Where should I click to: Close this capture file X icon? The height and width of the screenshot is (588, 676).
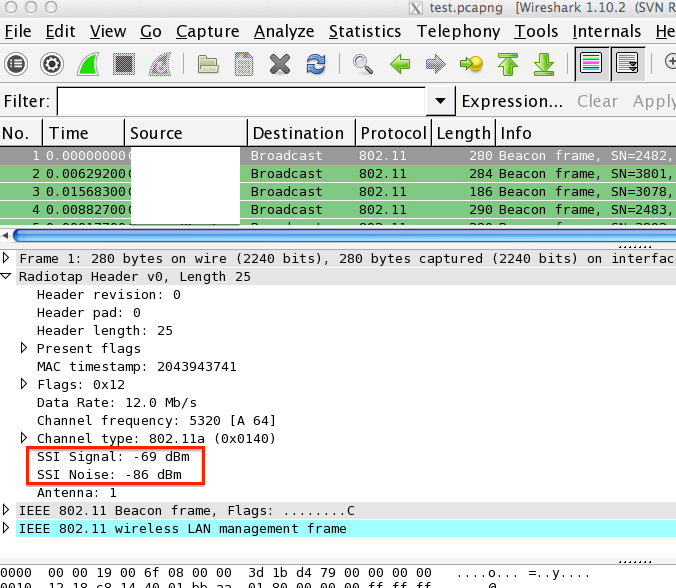coord(280,65)
